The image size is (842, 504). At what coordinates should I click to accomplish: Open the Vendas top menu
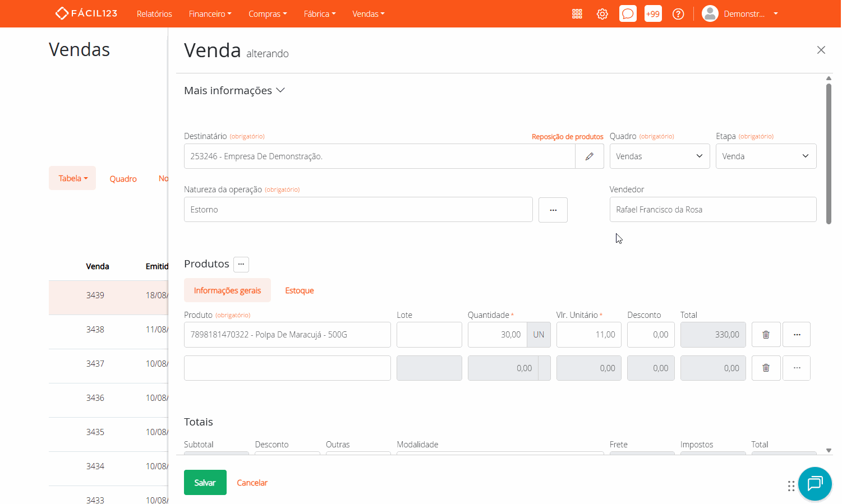(369, 14)
